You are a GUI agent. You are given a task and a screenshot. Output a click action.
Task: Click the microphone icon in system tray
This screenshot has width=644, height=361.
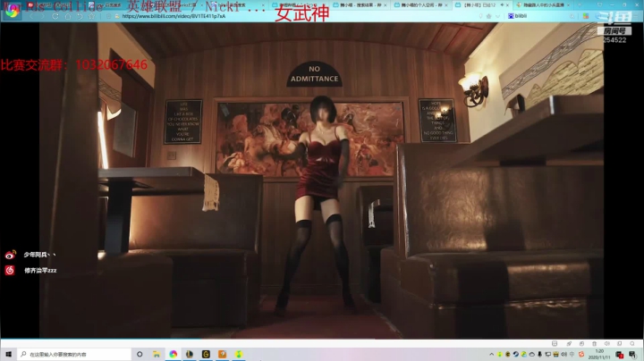click(539, 354)
